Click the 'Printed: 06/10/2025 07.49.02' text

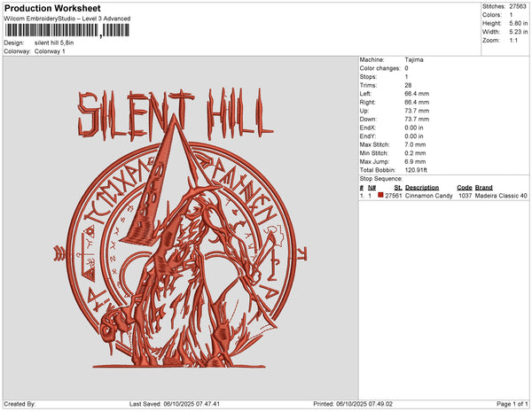tap(353, 404)
